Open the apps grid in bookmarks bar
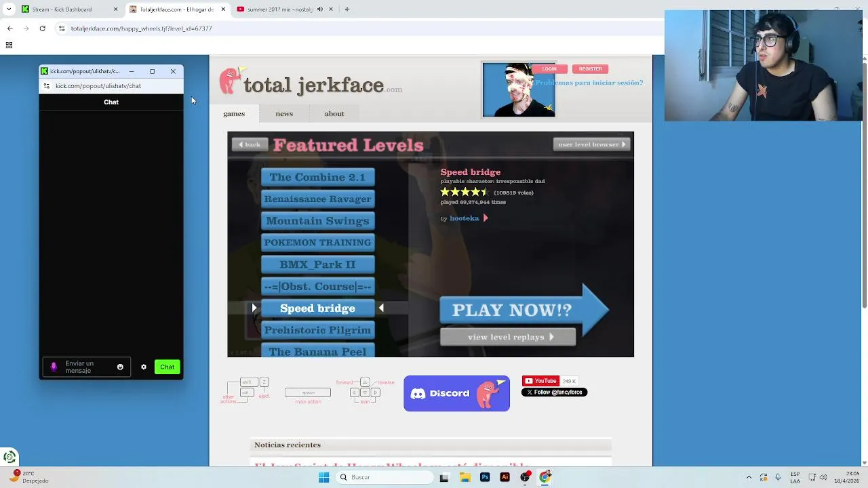 9,45
